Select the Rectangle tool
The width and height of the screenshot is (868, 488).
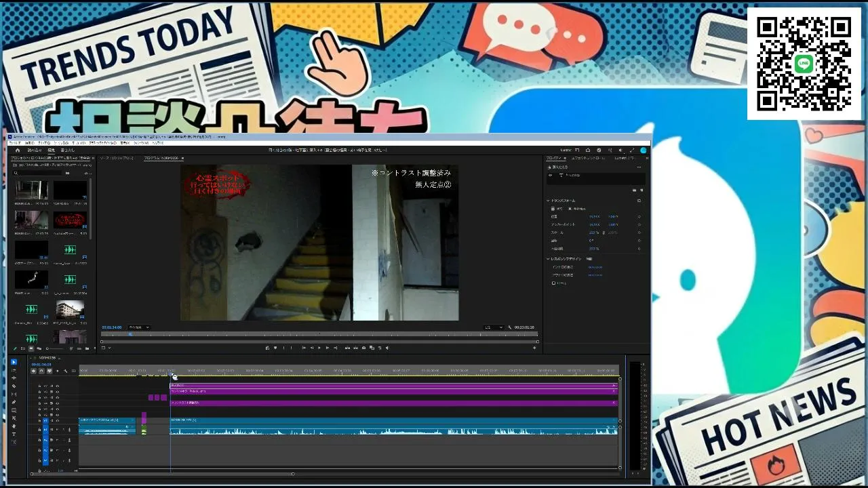pos(14,411)
